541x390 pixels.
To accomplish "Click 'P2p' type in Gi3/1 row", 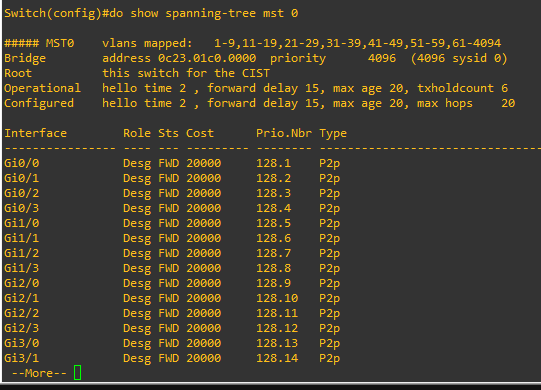I will [x=329, y=359].
